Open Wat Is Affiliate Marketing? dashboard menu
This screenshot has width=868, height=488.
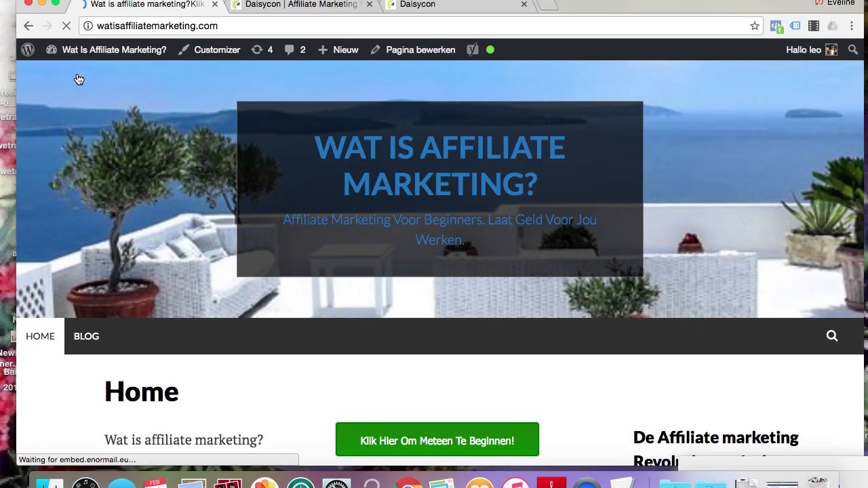pyautogui.click(x=106, y=49)
